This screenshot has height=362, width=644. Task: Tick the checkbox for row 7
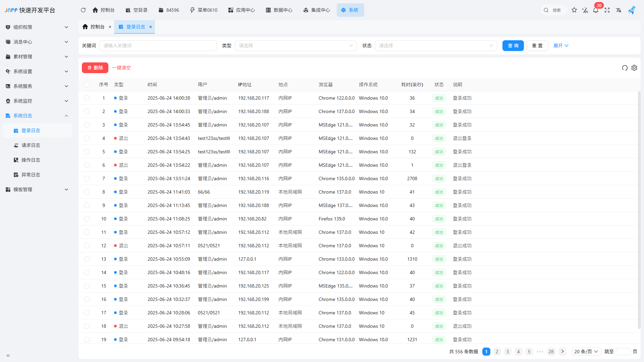pos(87,178)
